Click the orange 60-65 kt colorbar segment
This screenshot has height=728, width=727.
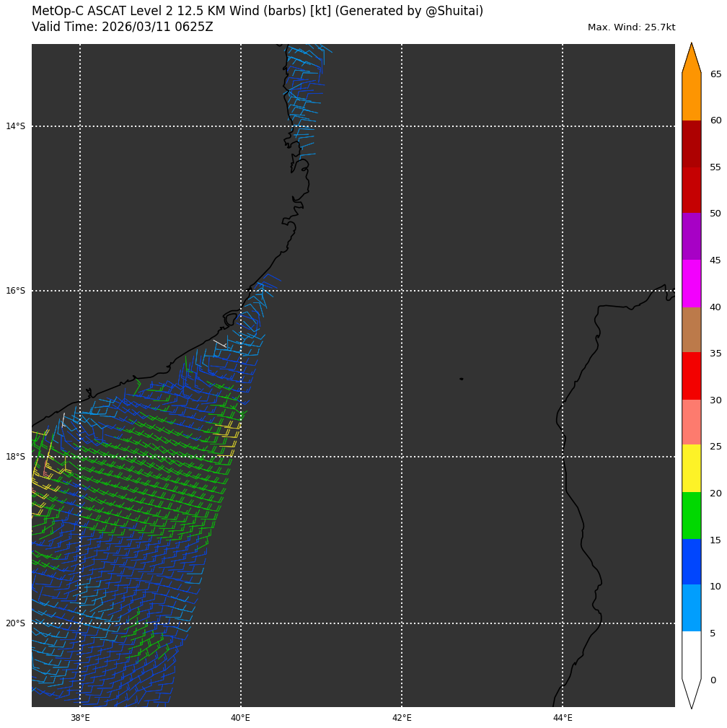[x=691, y=97]
